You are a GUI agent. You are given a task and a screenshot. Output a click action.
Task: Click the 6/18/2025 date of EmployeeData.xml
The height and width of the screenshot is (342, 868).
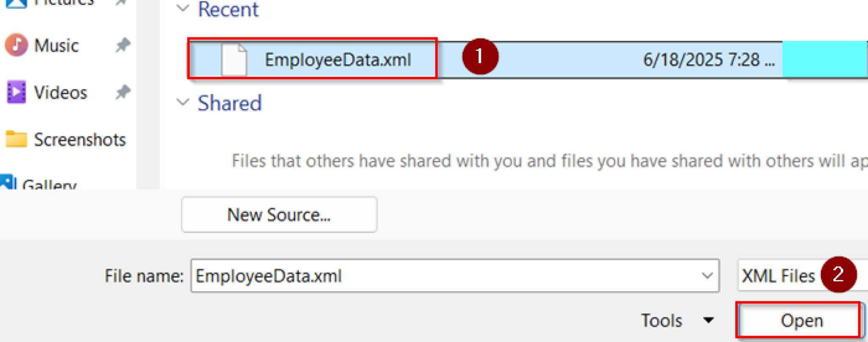point(708,60)
